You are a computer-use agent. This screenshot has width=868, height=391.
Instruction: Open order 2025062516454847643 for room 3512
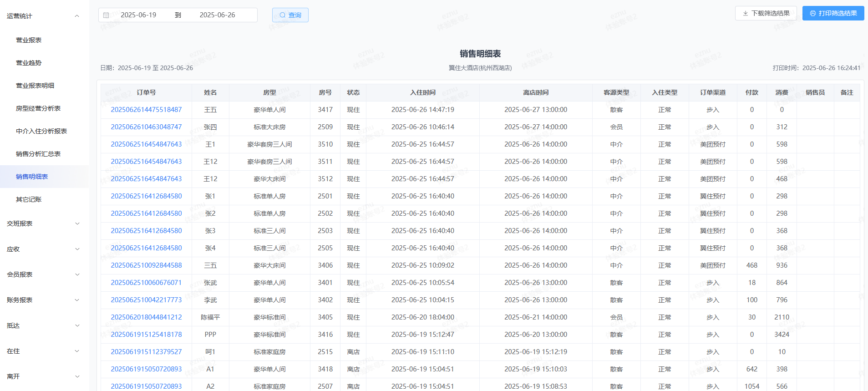click(x=146, y=179)
